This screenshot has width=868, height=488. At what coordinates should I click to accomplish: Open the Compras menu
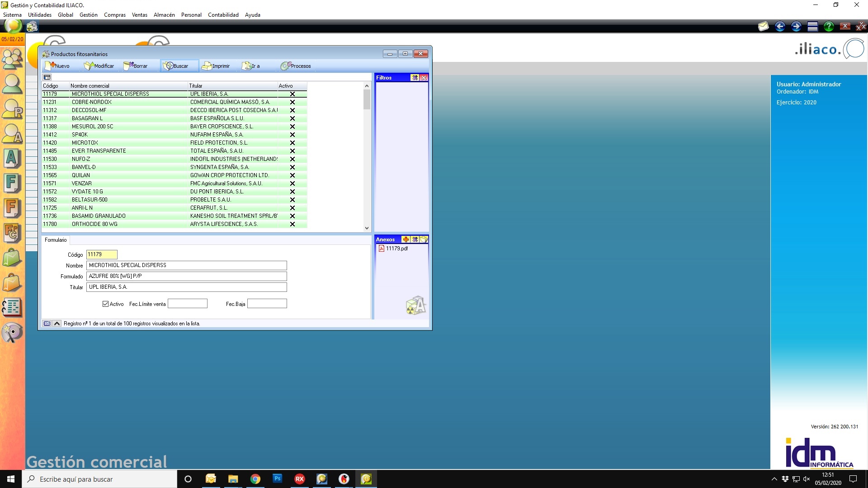coord(115,15)
